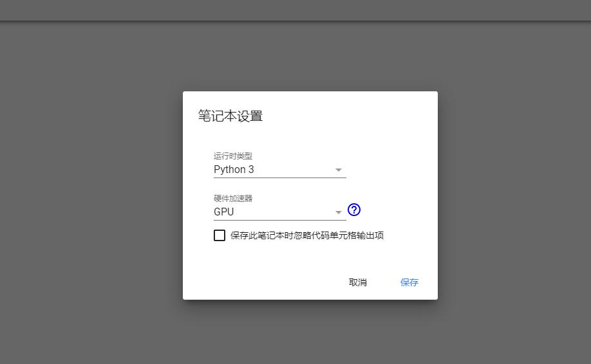The height and width of the screenshot is (364, 591).
Task: Tick the ignore code cell output checkbox
Action: pyautogui.click(x=220, y=235)
